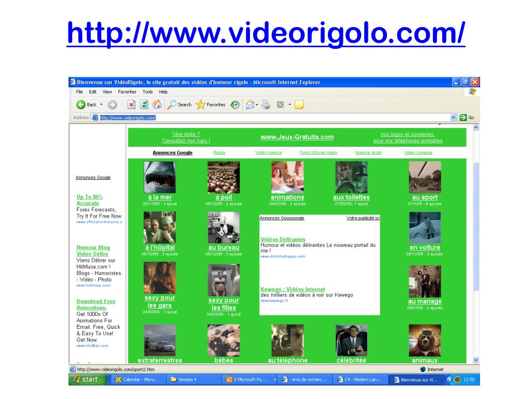Open the 'à poil' category thumbnail
This screenshot has width=532, height=399.
(x=223, y=177)
